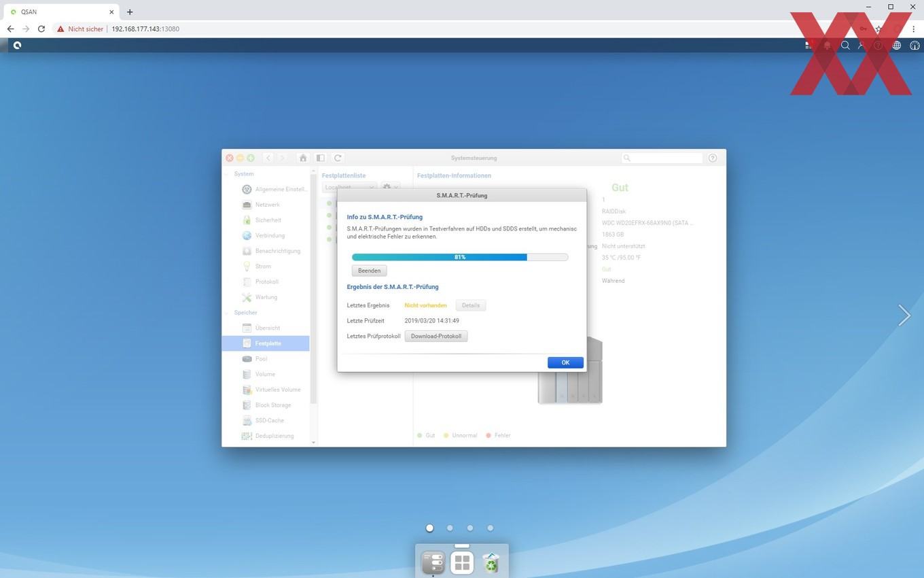The width and height of the screenshot is (924, 578).
Task: Open the QSAN logo menu in the top bar
Action: [x=17, y=46]
